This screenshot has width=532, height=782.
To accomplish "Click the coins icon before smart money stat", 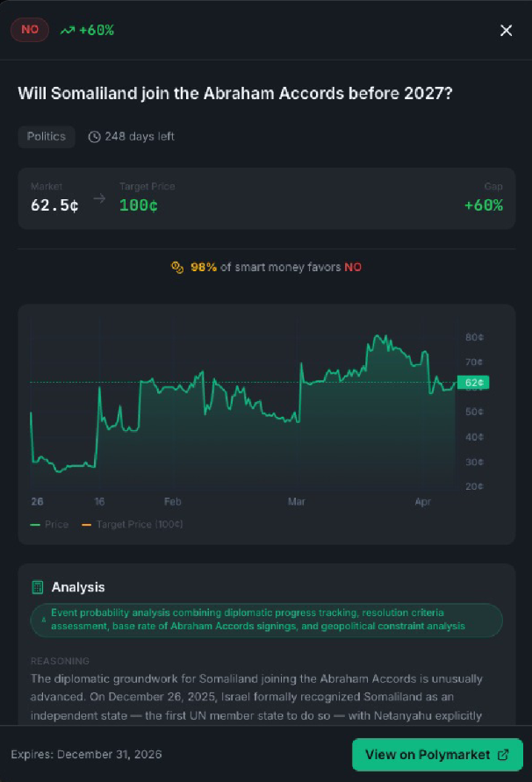I will (177, 267).
